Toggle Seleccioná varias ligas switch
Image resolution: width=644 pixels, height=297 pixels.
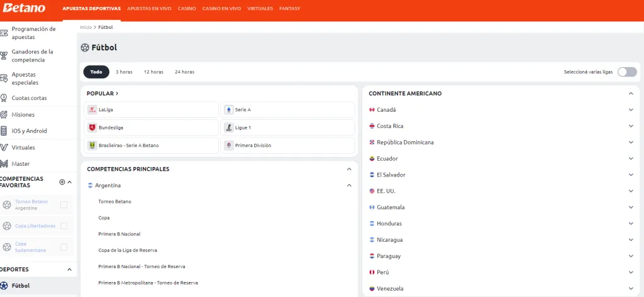point(626,72)
